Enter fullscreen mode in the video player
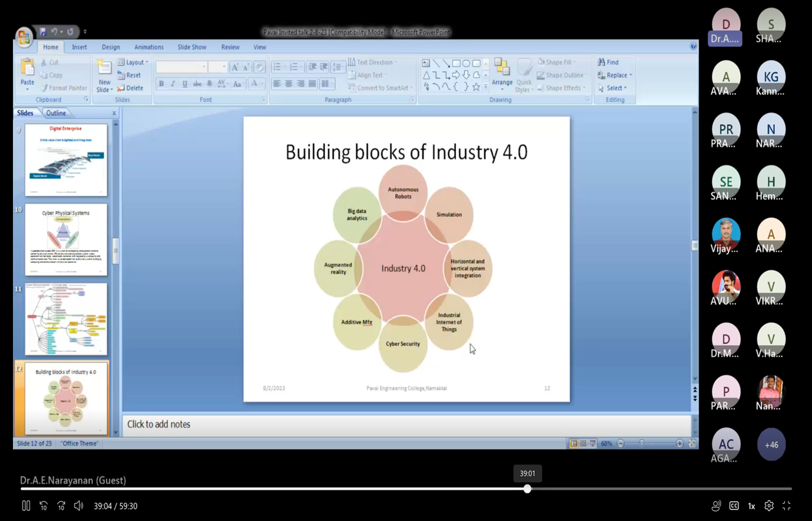The height and width of the screenshot is (521, 812). (x=787, y=506)
